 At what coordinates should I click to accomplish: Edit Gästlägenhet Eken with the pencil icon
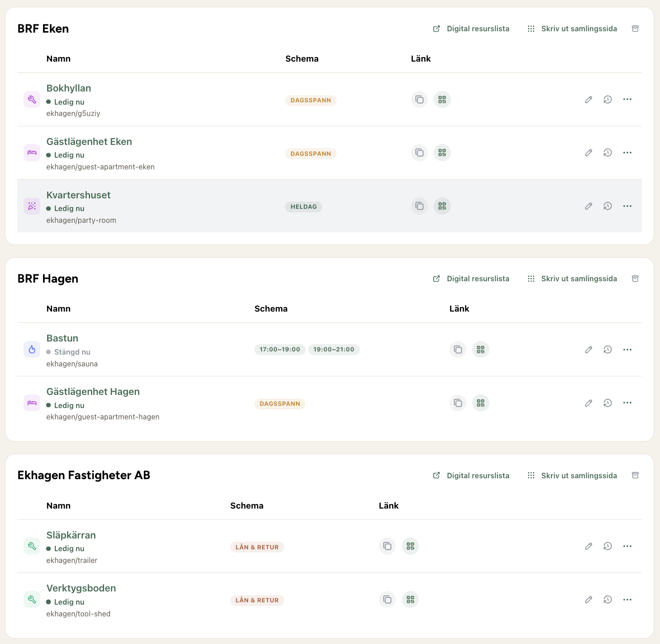point(588,153)
